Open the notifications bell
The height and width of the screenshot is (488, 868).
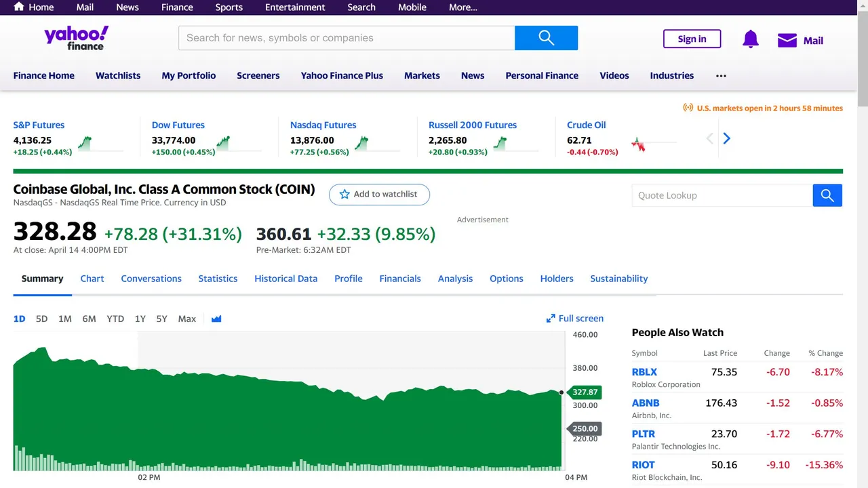point(751,39)
